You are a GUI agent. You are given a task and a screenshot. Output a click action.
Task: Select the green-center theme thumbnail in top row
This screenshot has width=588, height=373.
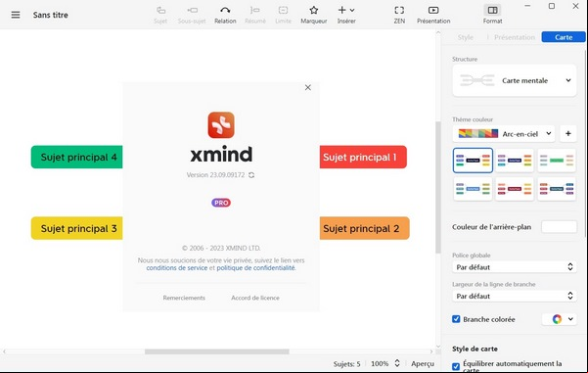[x=557, y=161]
